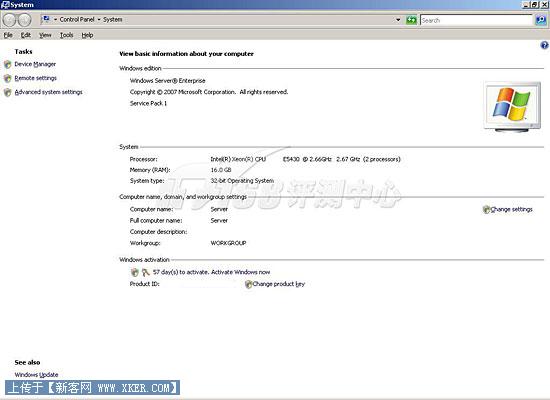Click the '16.0 GB' memory value
The height and width of the screenshot is (400, 550).
click(x=221, y=170)
